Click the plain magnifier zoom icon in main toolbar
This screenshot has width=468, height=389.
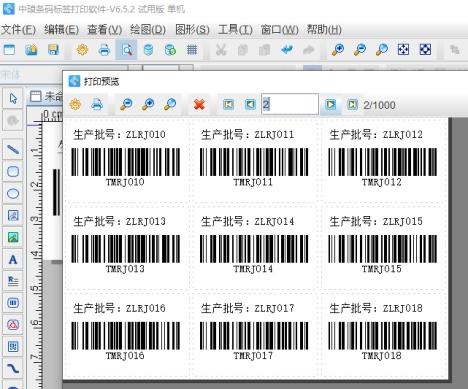tap(382, 50)
